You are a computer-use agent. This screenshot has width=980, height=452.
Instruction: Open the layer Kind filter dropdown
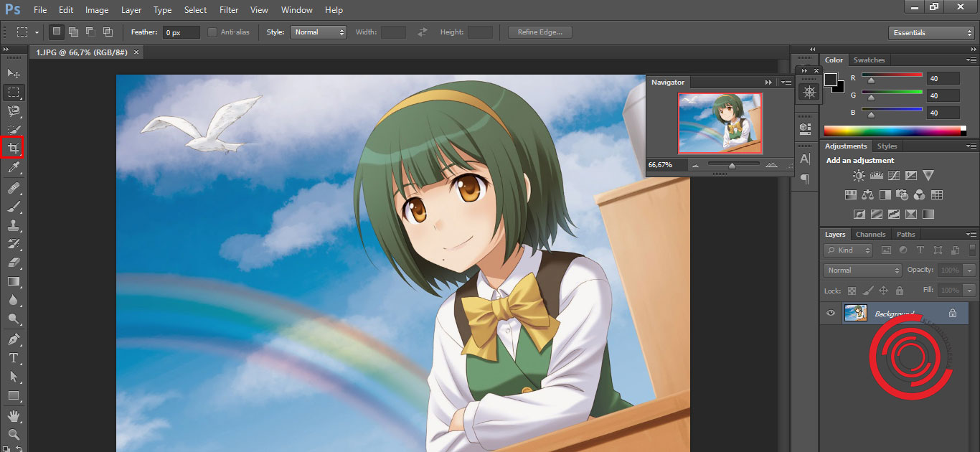point(848,250)
